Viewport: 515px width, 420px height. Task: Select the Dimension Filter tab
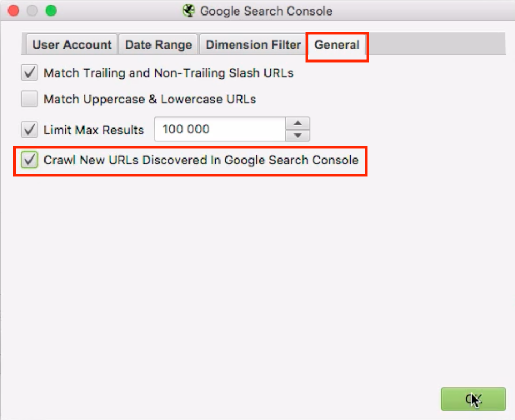[253, 44]
